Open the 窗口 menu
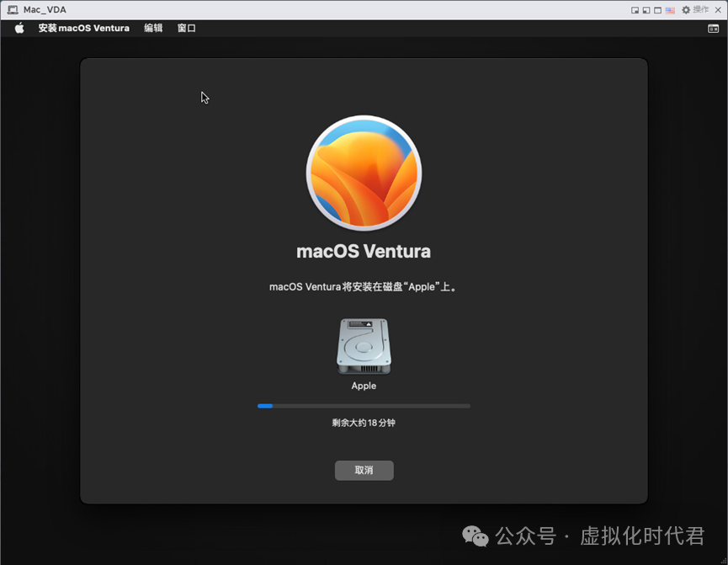This screenshot has width=728, height=565. coord(187,29)
